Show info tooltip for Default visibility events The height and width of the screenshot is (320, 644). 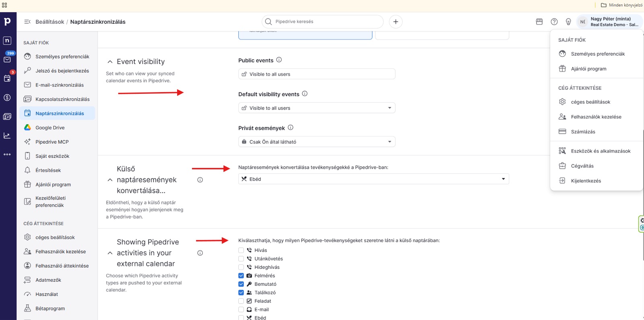click(x=305, y=94)
